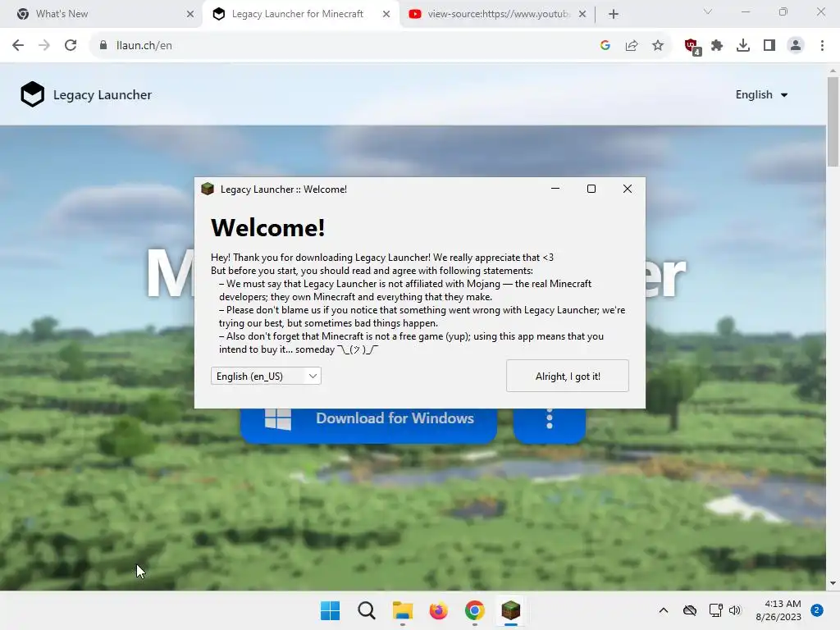The width and height of the screenshot is (840, 630).
Task: Bookmark this page with the star icon
Action: [658, 46]
